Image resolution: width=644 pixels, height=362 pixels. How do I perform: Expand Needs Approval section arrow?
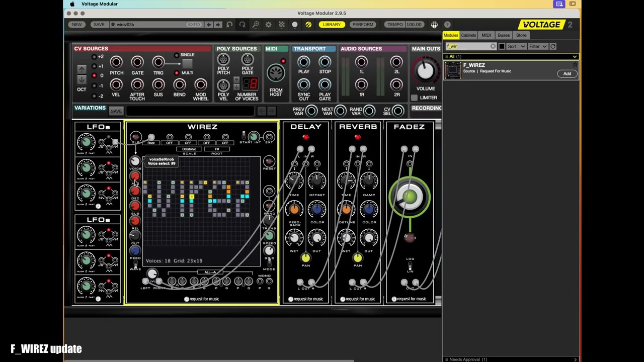coord(575,359)
